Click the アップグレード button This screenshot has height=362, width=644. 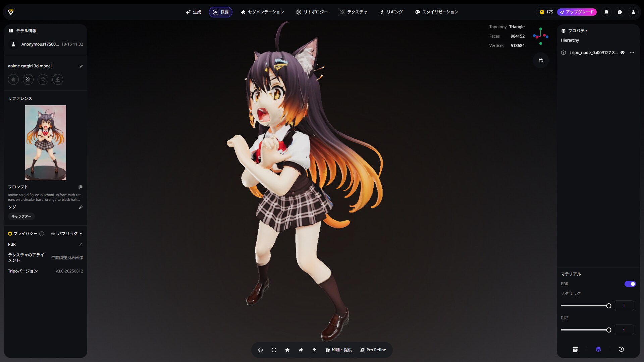(x=577, y=12)
